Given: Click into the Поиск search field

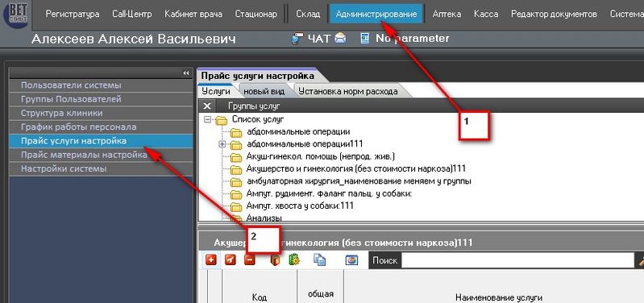Looking at the screenshot, I should [517, 260].
